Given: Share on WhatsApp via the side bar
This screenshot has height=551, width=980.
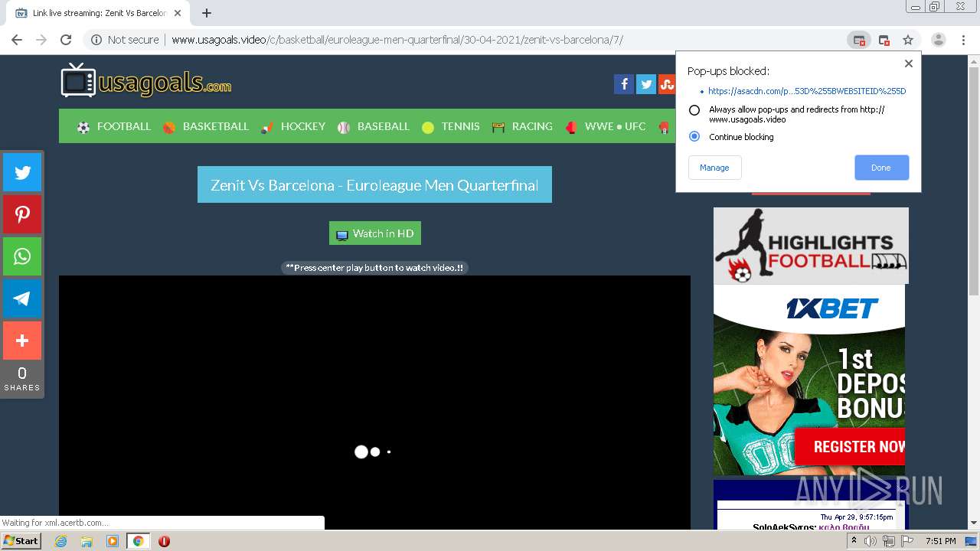Looking at the screenshot, I should click(x=22, y=256).
